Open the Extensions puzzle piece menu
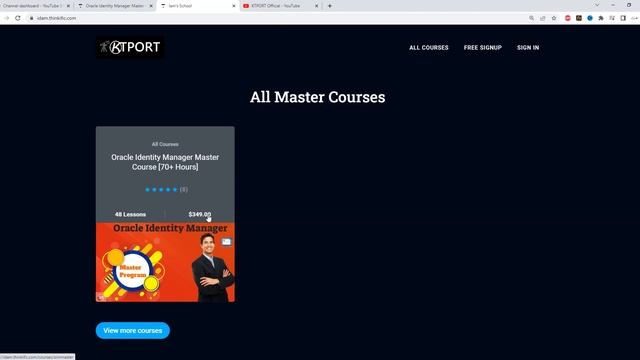Image resolution: width=640 pixels, height=360 pixels. pos(601,18)
